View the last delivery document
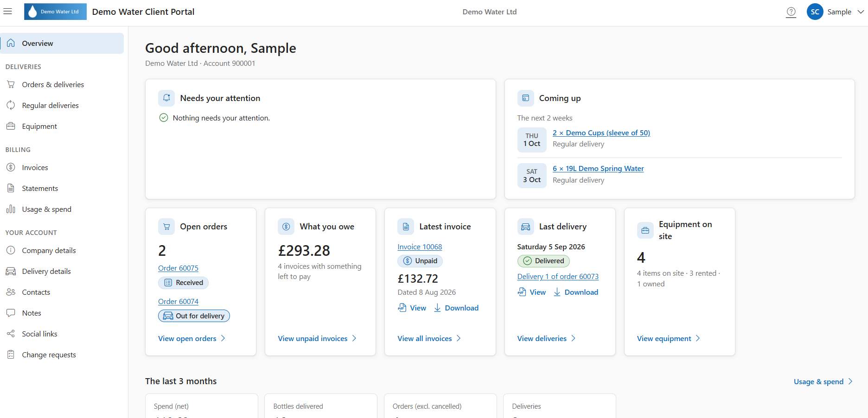The height and width of the screenshot is (418, 868). click(532, 292)
